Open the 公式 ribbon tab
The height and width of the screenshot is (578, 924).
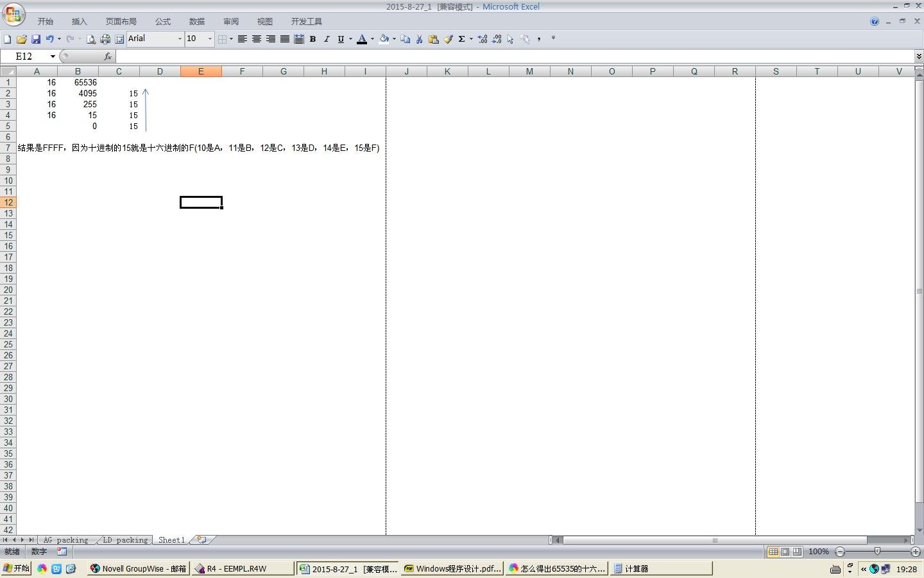pos(163,22)
